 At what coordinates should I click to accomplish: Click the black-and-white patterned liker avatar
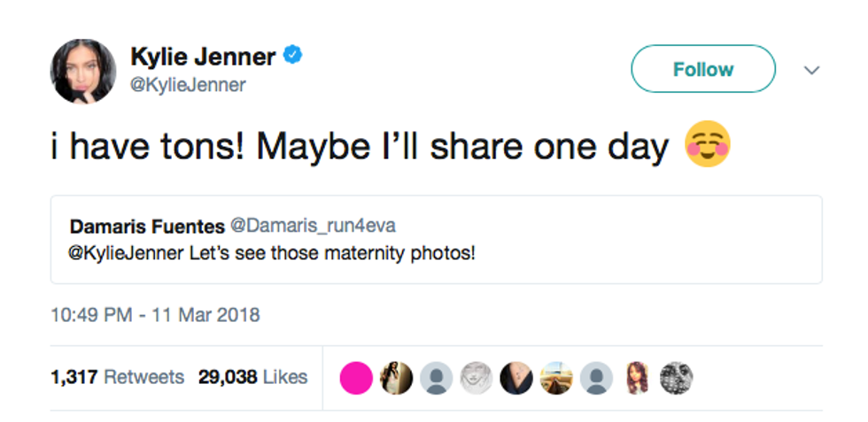677,378
